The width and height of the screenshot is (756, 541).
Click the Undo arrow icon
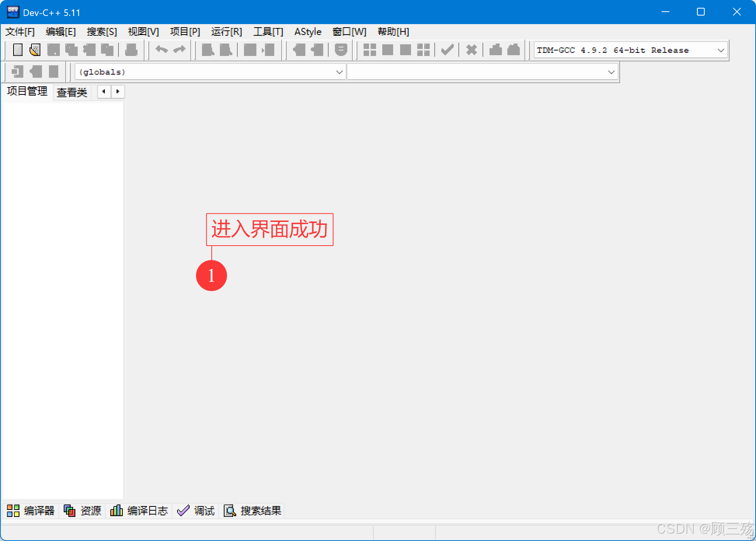click(x=161, y=50)
